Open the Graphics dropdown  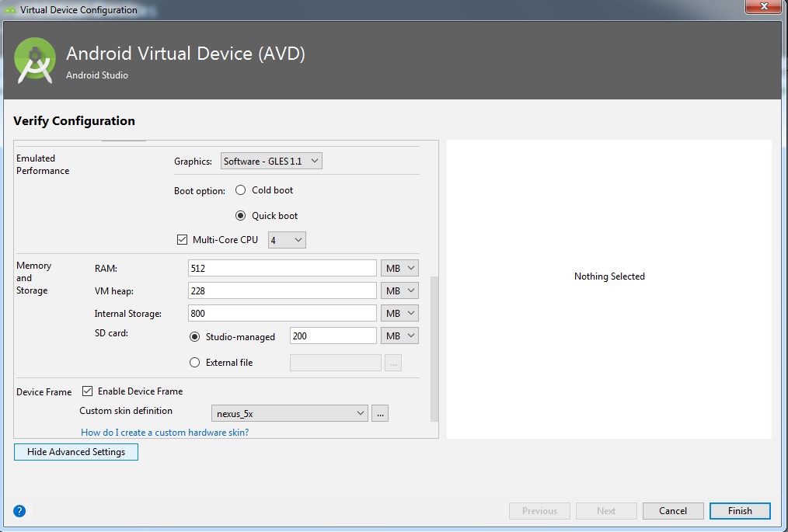tap(271, 162)
